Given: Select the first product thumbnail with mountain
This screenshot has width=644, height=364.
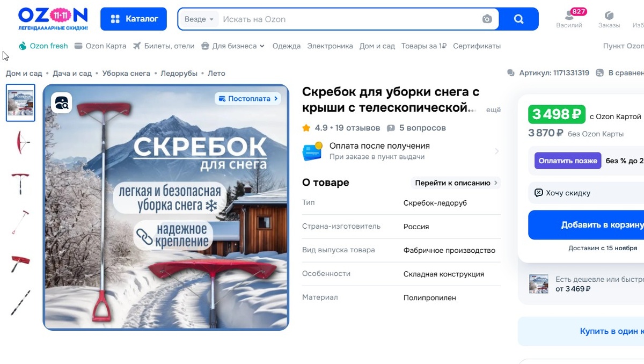Looking at the screenshot, I should click(20, 103).
